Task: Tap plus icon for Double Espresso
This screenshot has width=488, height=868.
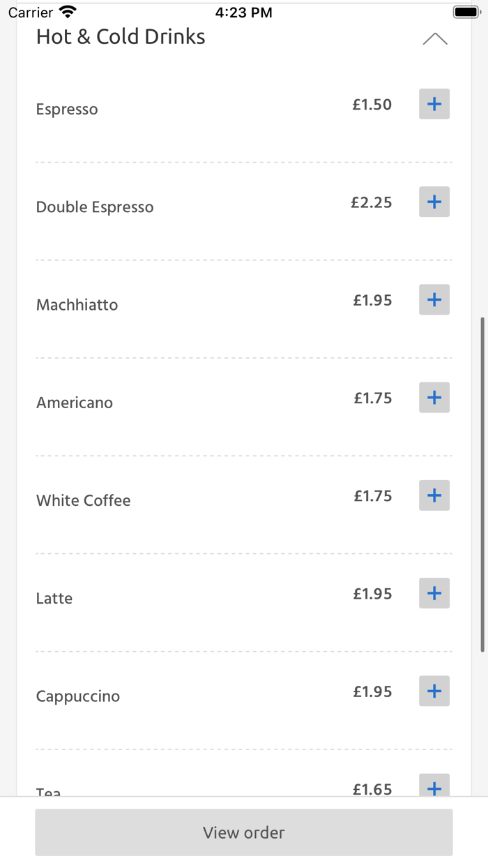Action: tap(434, 202)
